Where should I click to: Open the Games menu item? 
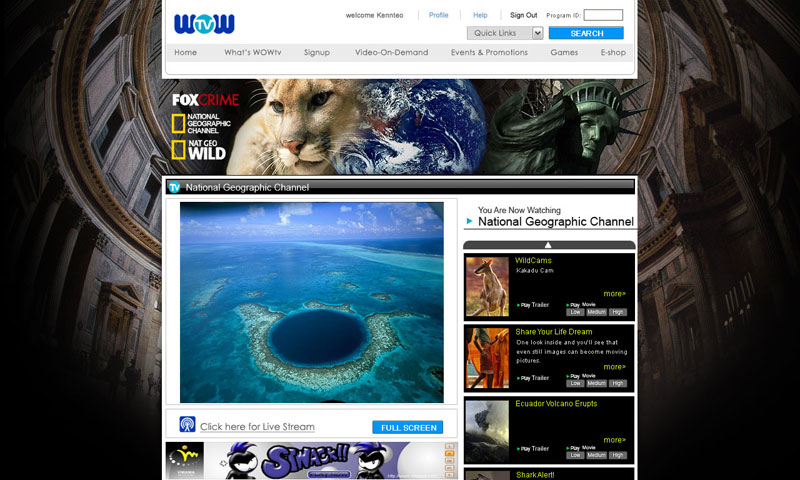click(x=564, y=52)
